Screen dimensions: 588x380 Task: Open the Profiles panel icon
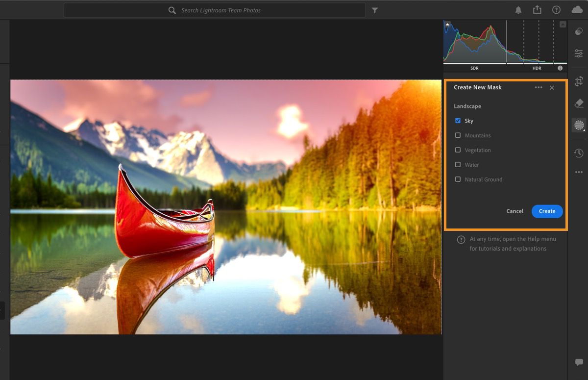click(x=578, y=30)
